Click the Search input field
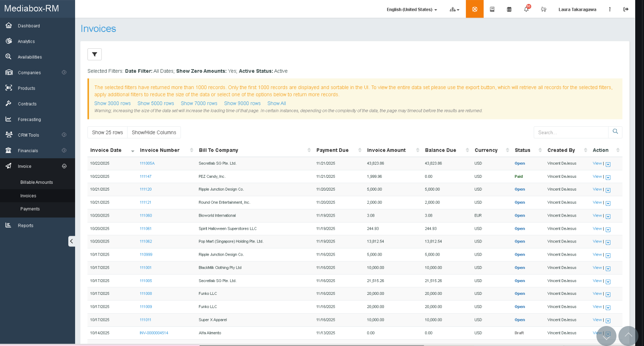 tap(570, 132)
